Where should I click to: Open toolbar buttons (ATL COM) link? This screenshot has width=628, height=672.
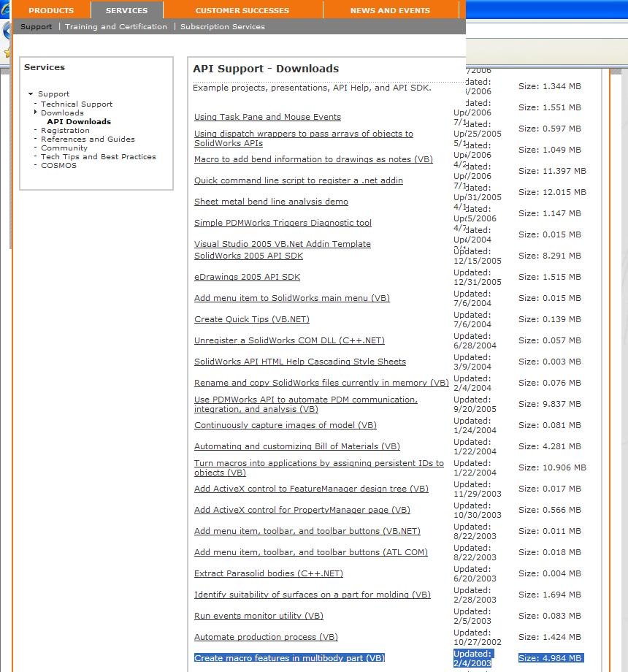click(310, 552)
